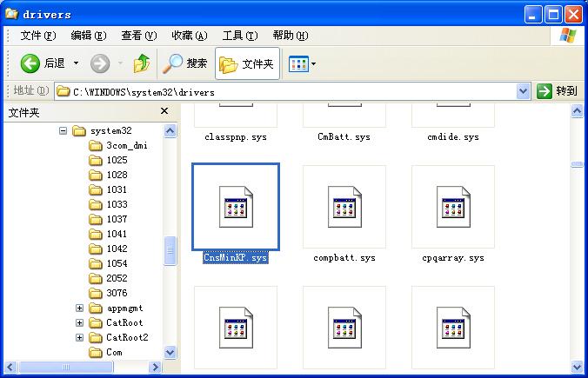This screenshot has height=378, width=588.
Task: Click the cpqarray.sys file name label
Action: click(453, 258)
